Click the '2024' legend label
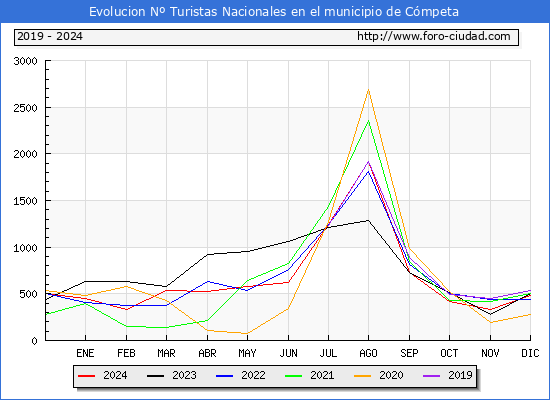The width and height of the screenshot is (550, 400). (115, 375)
